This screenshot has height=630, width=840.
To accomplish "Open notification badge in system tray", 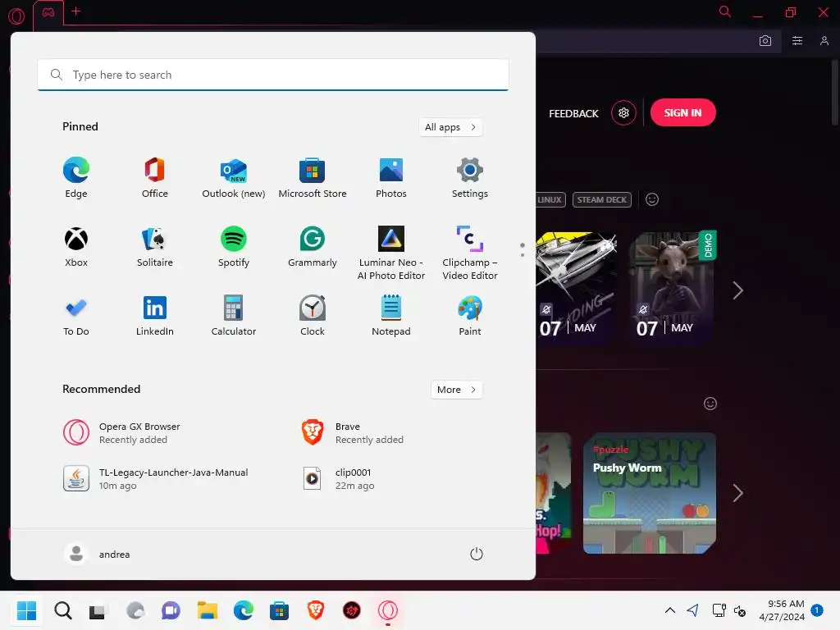I will [817, 610].
